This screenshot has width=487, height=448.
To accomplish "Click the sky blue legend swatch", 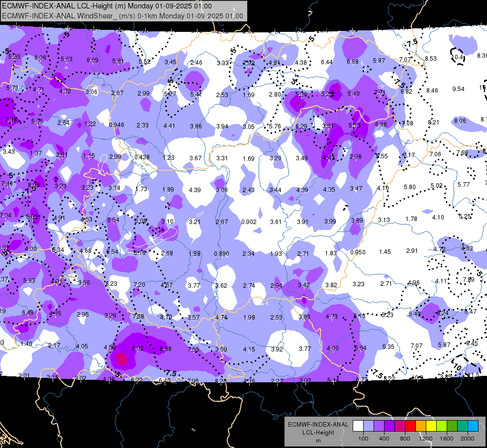I will tap(473, 426).
